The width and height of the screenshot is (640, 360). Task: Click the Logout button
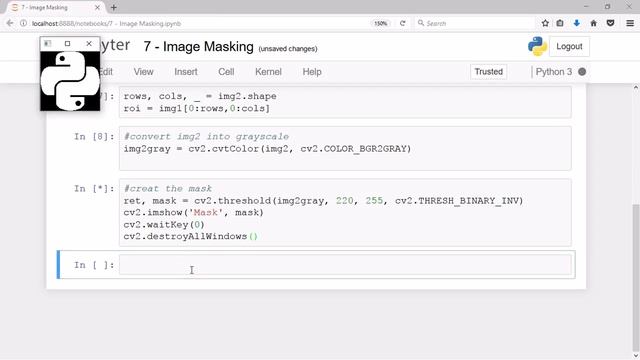click(x=569, y=47)
